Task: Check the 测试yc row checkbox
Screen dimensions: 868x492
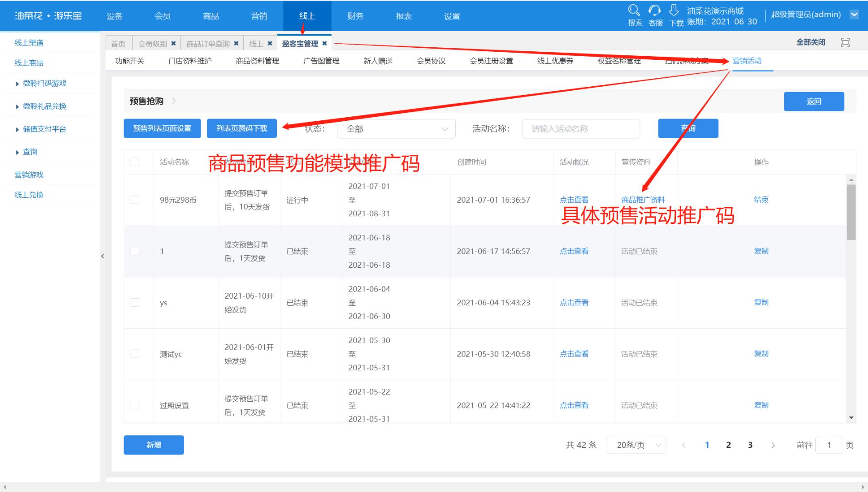Action: coord(135,354)
